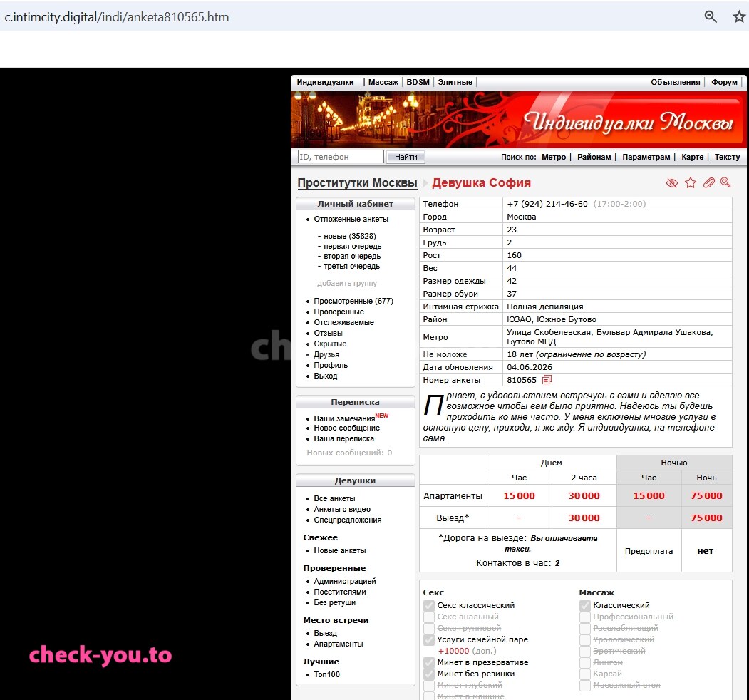Hide this profile using the crossed-eye icon

[671, 183]
